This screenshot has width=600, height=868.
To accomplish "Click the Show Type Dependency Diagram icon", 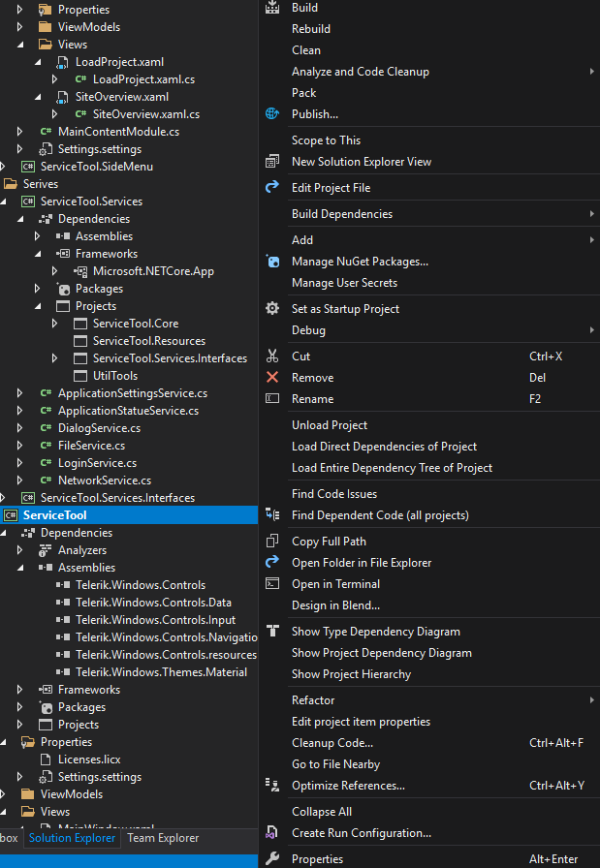I will click(x=272, y=631).
